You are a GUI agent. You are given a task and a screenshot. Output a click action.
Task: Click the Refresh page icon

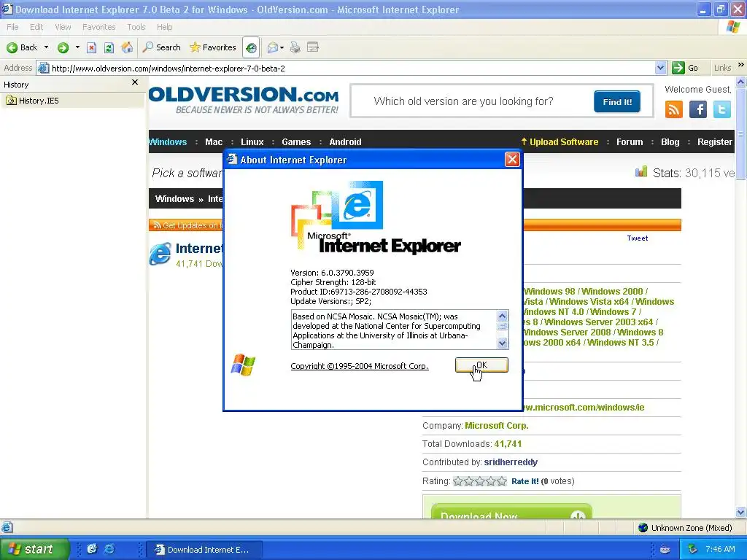point(109,47)
